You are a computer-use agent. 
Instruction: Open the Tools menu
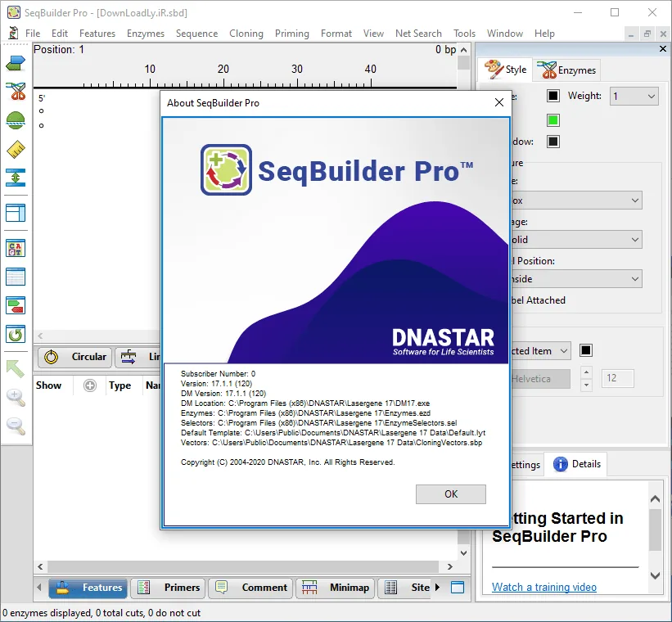(x=464, y=34)
